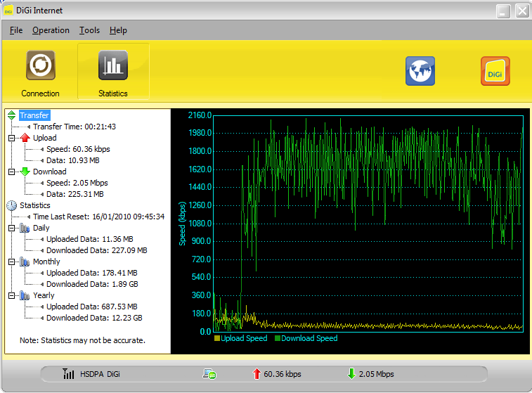The image size is (532, 393).
Task: Open the orange DiGi logo icon
Action: (495, 71)
